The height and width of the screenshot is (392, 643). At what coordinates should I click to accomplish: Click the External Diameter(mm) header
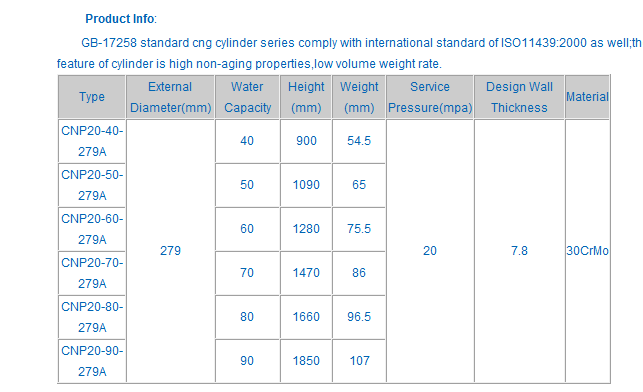click(170, 97)
